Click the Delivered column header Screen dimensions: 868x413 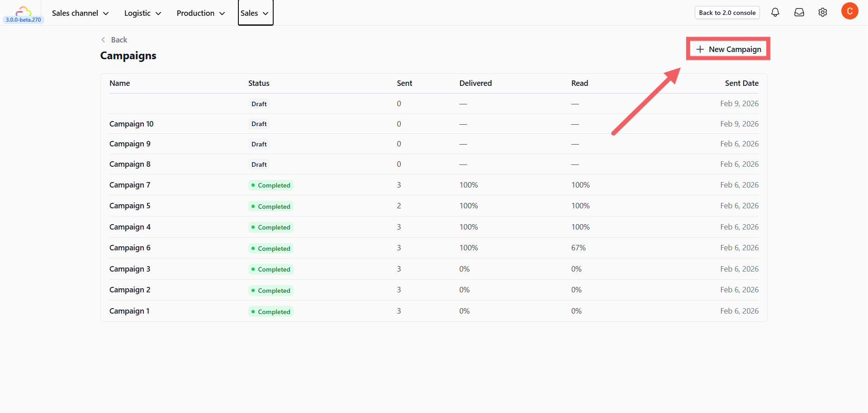point(475,83)
